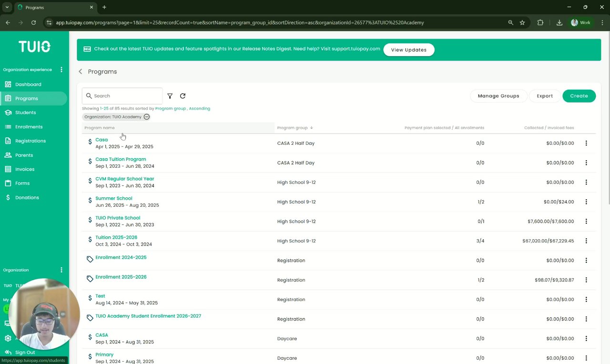Open three-dot menu for Tuition 2025-2026
610x364 pixels.
click(x=586, y=241)
